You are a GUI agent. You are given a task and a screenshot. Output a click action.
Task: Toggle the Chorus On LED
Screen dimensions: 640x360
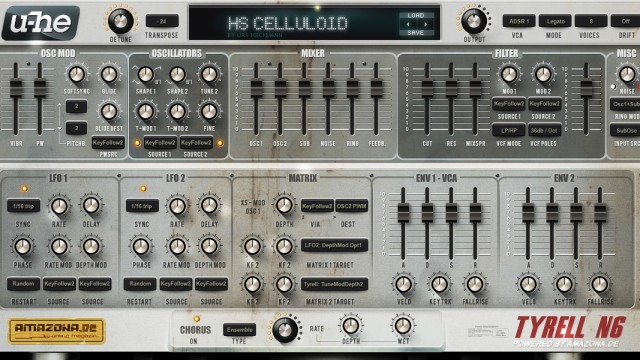[197, 319]
